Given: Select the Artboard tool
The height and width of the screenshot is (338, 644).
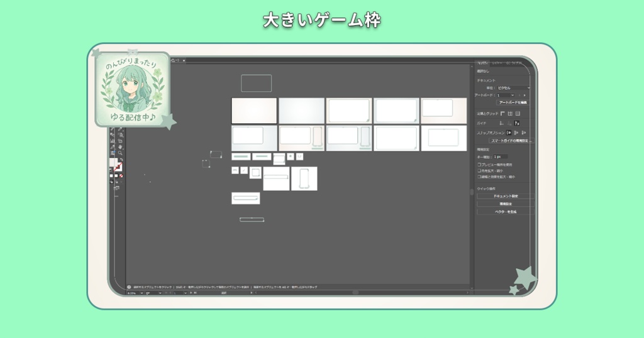Looking at the screenshot, I should (x=120, y=141).
